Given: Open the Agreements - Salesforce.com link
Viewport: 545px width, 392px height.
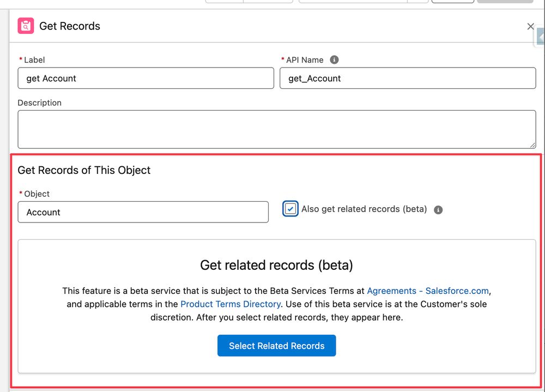Looking at the screenshot, I should coord(427,291).
